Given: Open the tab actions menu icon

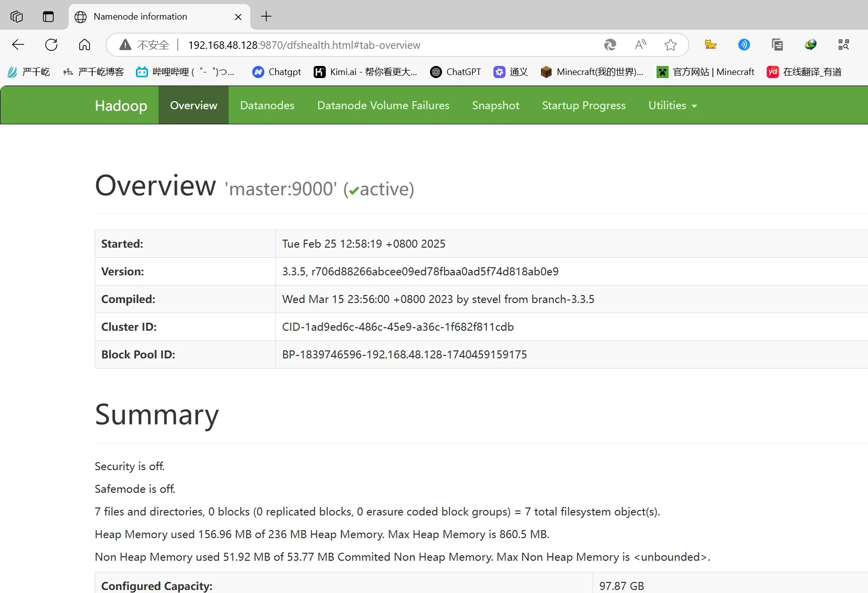Looking at the screenshot, I should pyautogui.click(x=48, y=17).
